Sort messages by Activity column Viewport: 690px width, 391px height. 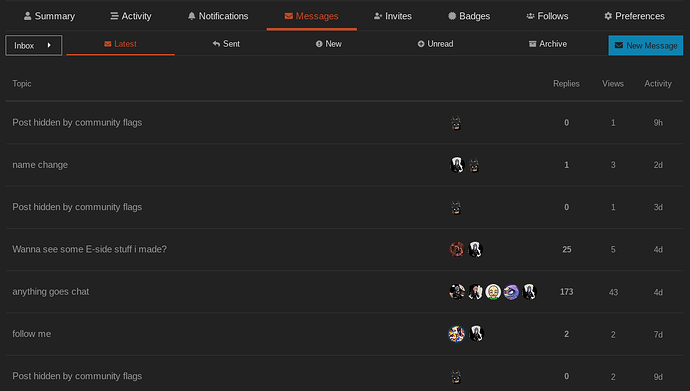[658, 84]
